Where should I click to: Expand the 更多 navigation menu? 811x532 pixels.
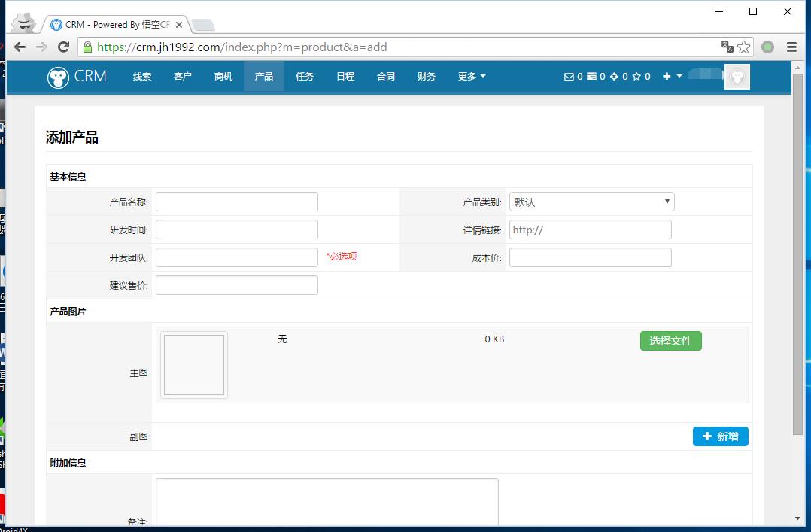472,77
